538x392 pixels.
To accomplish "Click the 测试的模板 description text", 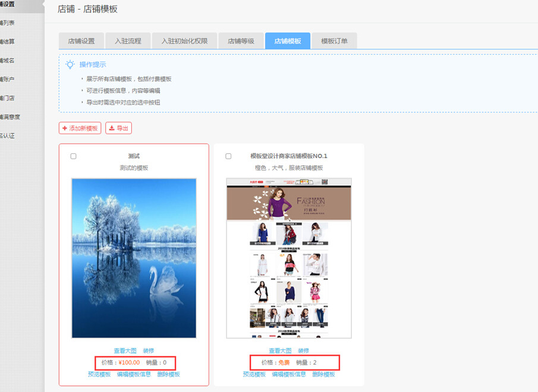I will coord(134,168).
